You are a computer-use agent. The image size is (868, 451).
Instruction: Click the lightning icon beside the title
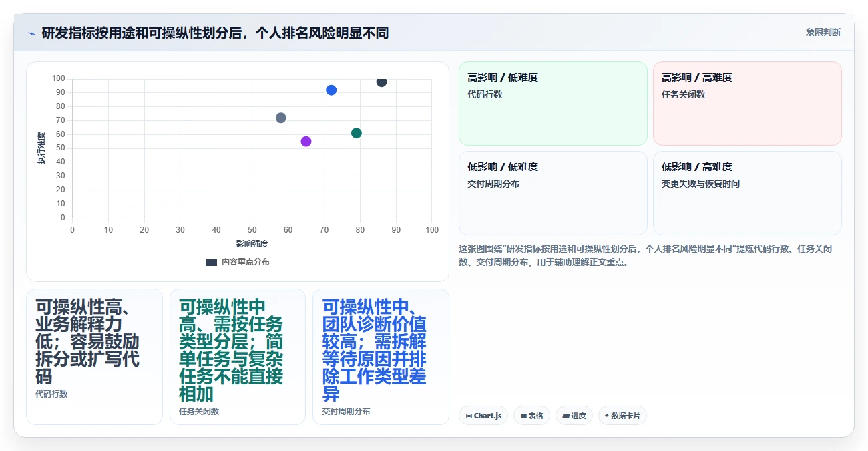click(x=32, y=33)
